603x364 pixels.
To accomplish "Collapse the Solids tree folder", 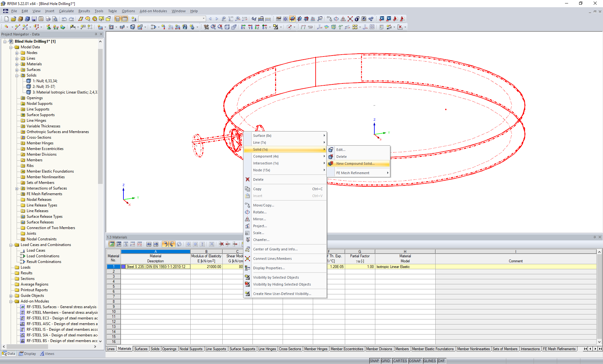I will tap(17, 75).
